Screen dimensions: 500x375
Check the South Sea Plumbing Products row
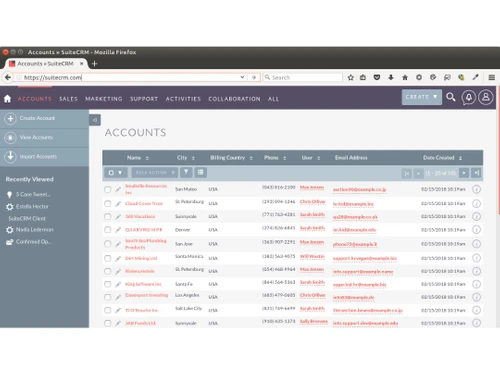click(107, 244)
